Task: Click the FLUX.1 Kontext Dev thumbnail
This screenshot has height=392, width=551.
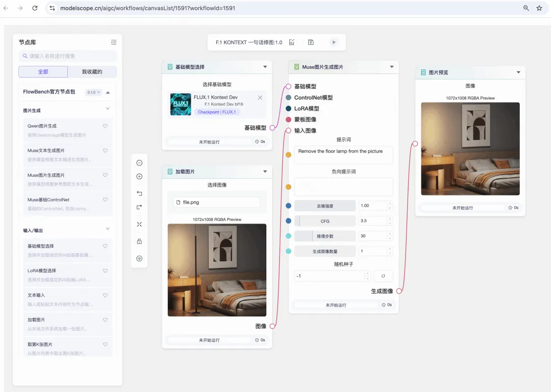Action: pos(181,104)
